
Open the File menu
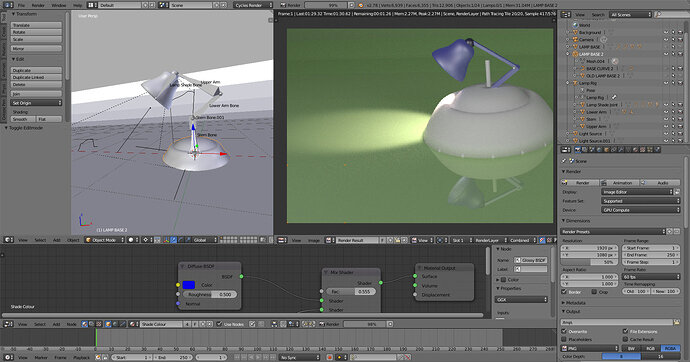click(21, 5)
